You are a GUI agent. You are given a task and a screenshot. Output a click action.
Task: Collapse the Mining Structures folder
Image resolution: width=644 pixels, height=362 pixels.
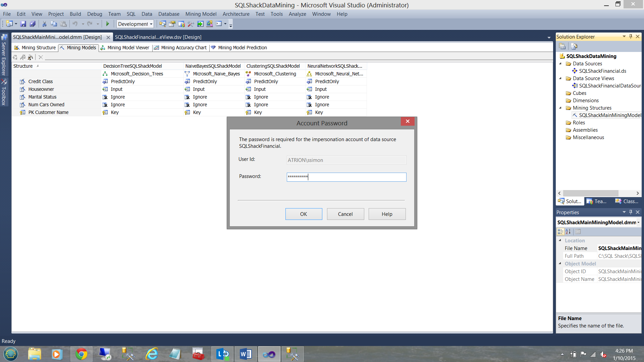point(560,108)
